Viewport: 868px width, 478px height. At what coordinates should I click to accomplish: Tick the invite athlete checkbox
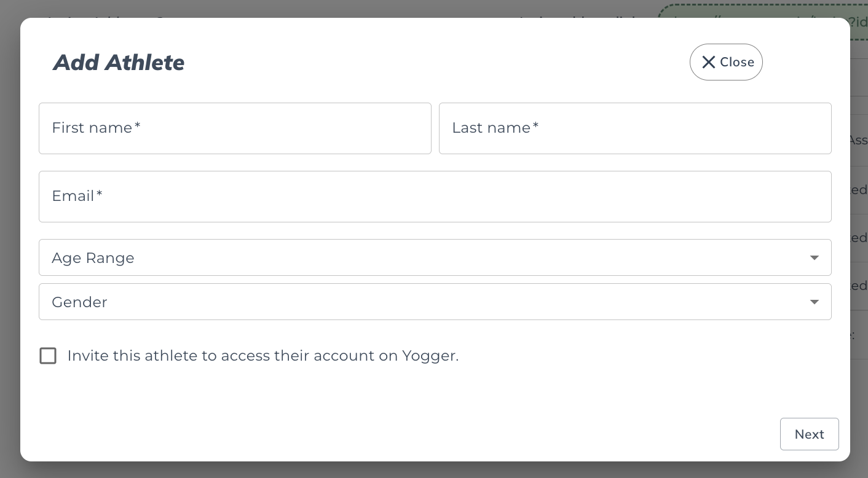[x=48, y=356]
